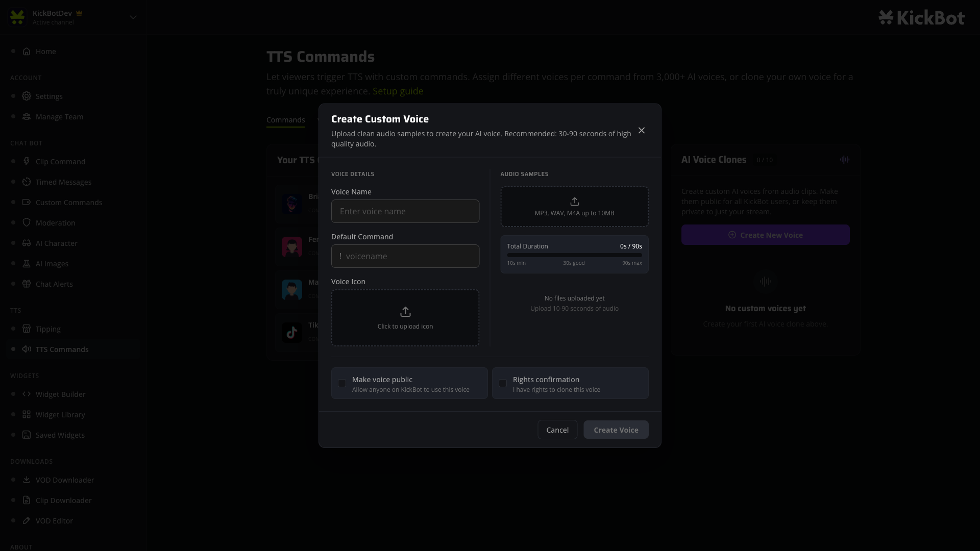Click the AI Character glasses icon
Image resolution: width=980 pixels, height=551 pixels.
pyautogui.click(x=27, y=243)
